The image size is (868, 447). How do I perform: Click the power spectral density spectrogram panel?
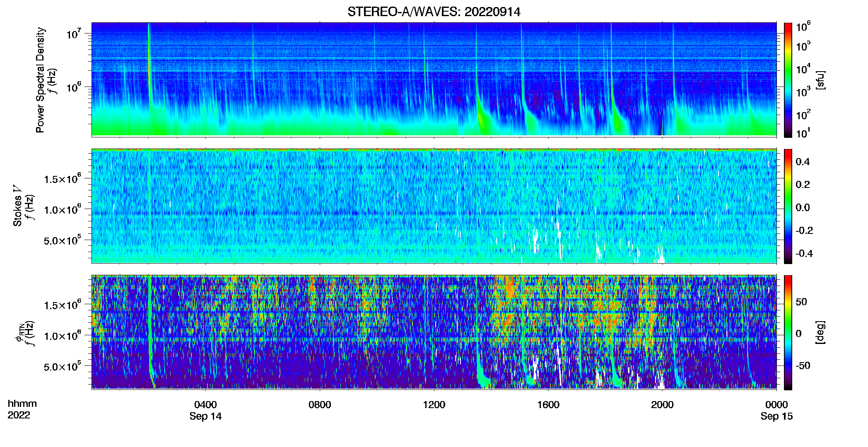(434, 79)
